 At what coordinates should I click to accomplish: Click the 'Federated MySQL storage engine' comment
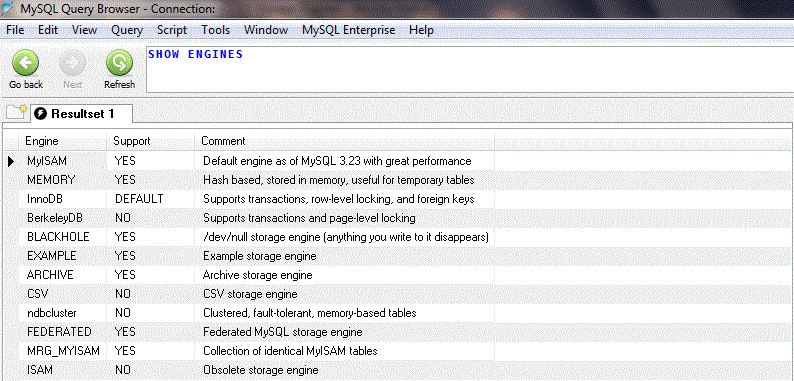coord(283,332)
